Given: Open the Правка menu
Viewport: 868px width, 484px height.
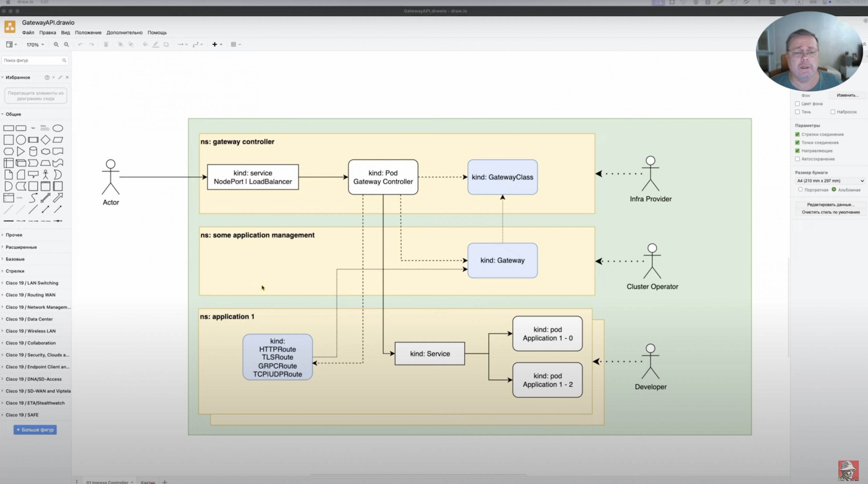Looking at the screenshot, I should click(x=47, y=33).
